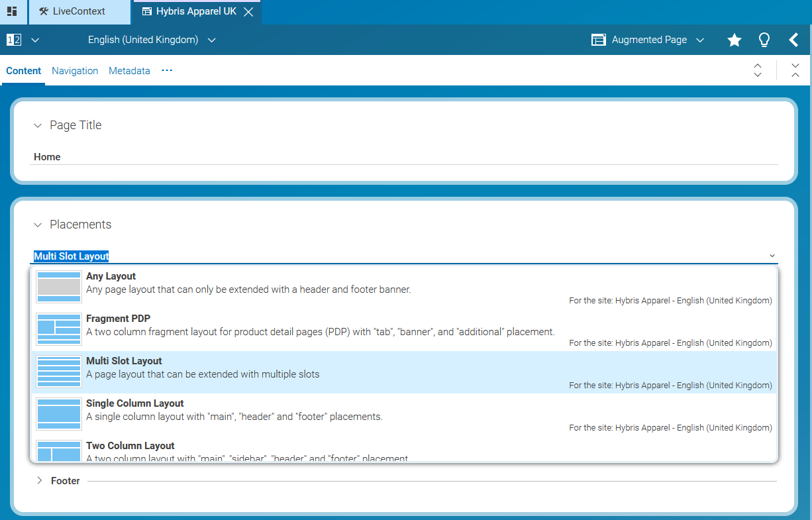Click the Any Layout thumbnail image

pos(58,287)
